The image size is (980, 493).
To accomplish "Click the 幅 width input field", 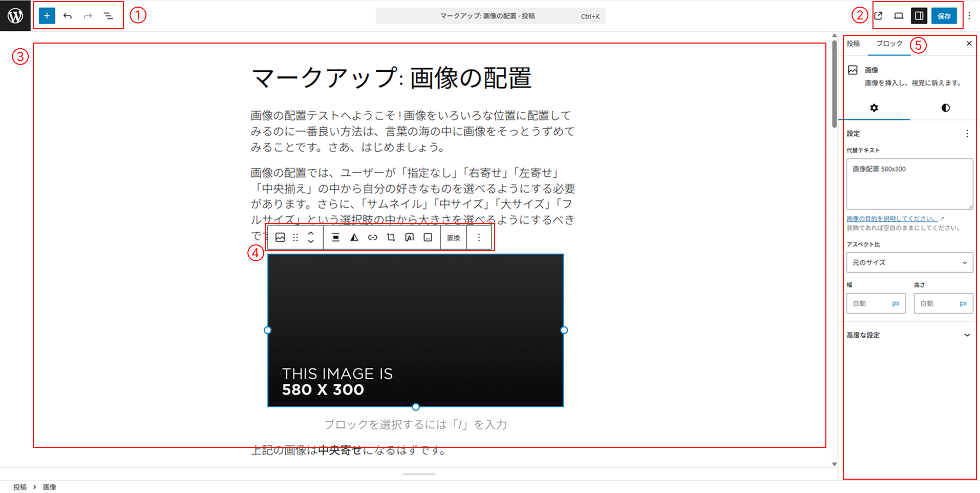I will click(869, 303).
